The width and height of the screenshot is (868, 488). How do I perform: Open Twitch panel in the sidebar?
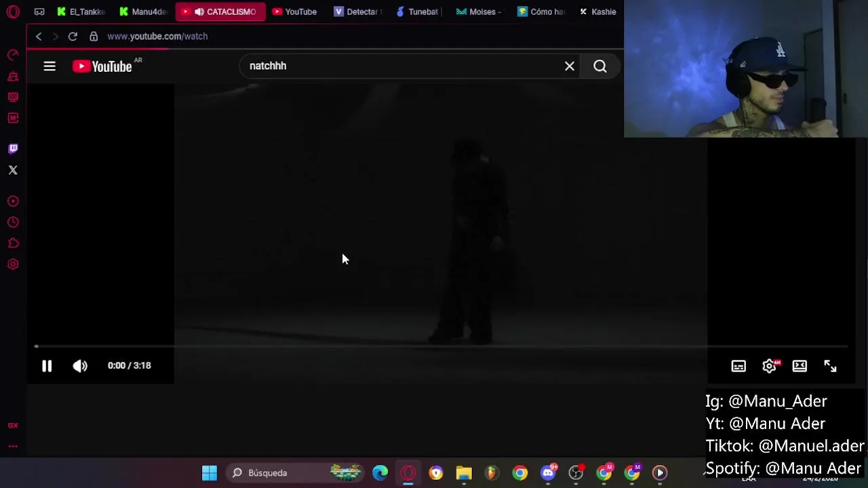[13, 148]
